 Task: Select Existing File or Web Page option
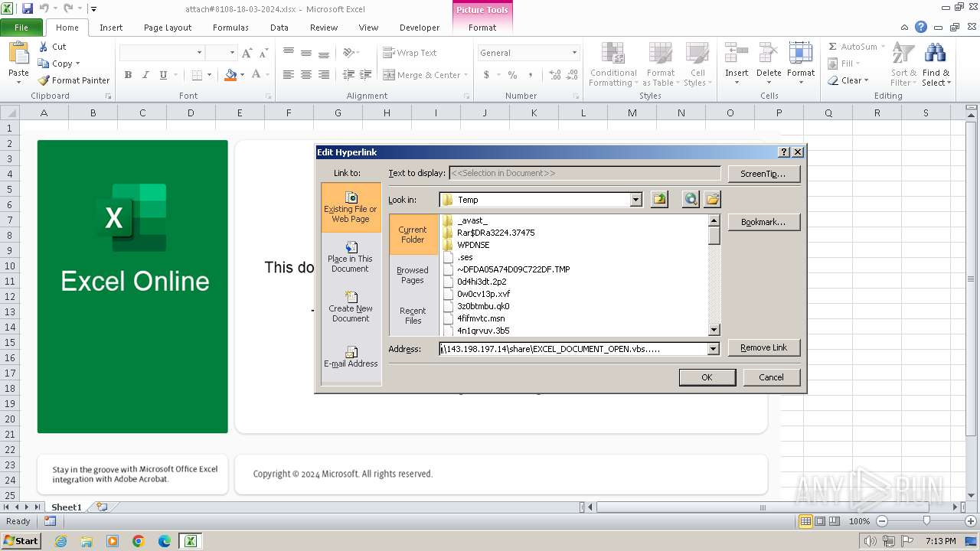(x=351, y=207)
